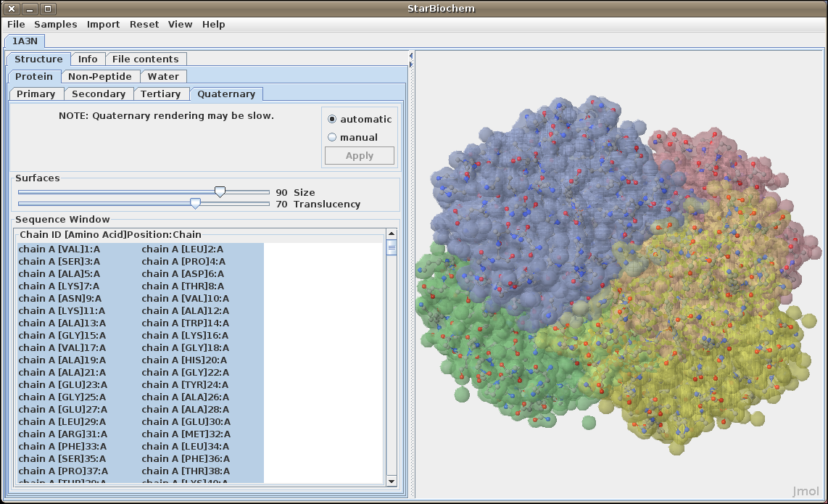Viewport: 828px width, 504px height.
Task: Select chain A [GLY]15:A entry
Action: point(62,336)
